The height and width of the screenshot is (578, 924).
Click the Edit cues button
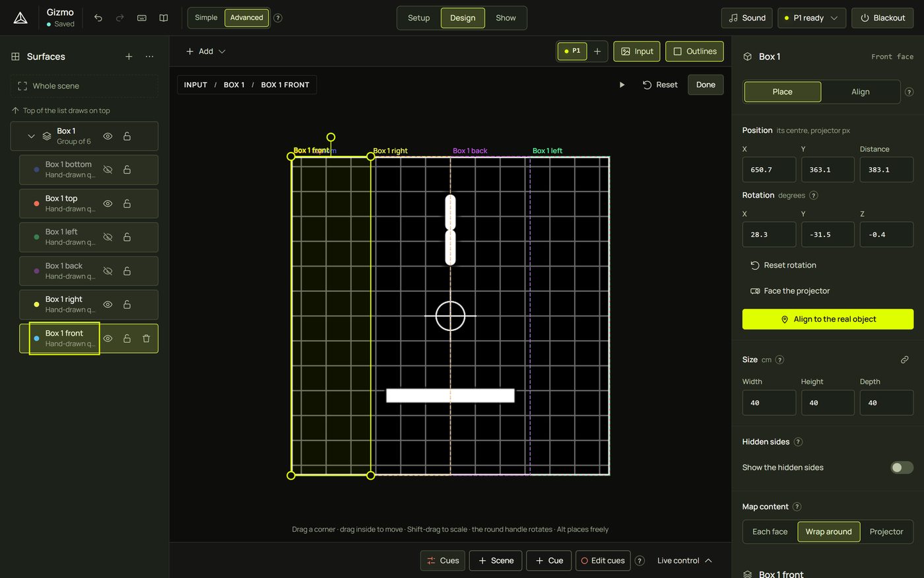tap(603, 561)
